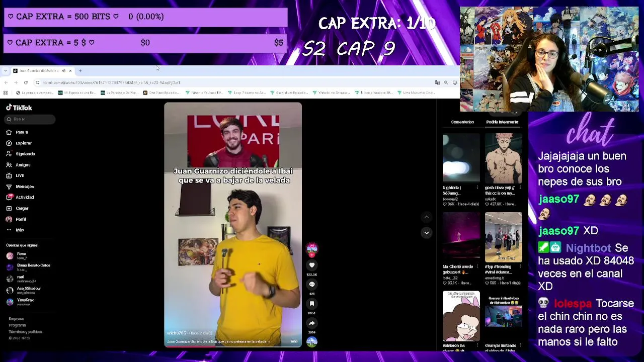Open the browser apps grid icon
The image size is (644, 362).
6,93
